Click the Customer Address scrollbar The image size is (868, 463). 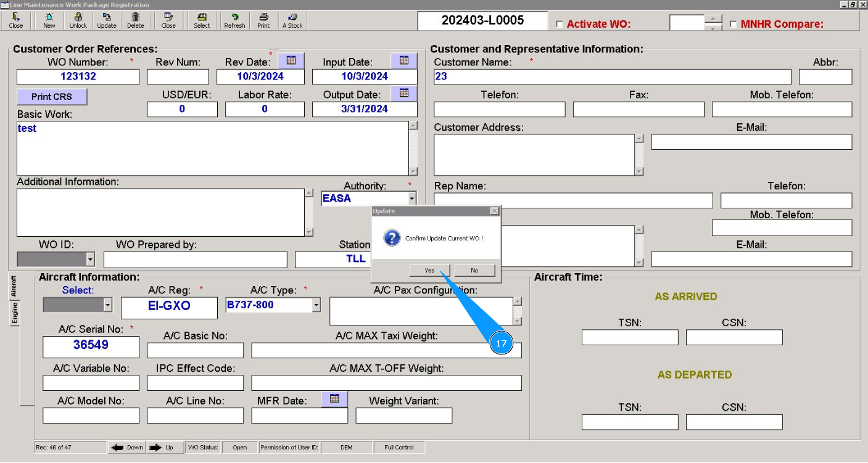point(639,155)
